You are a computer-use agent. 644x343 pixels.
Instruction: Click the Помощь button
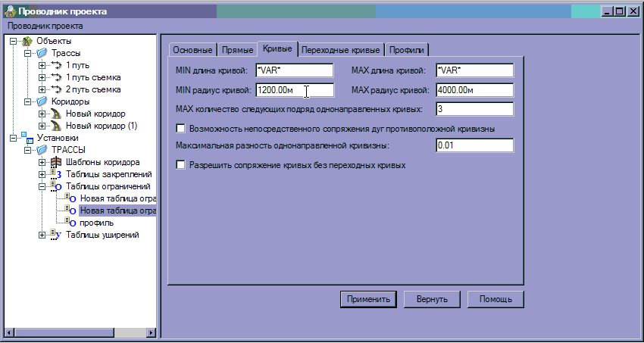(496, 298)
